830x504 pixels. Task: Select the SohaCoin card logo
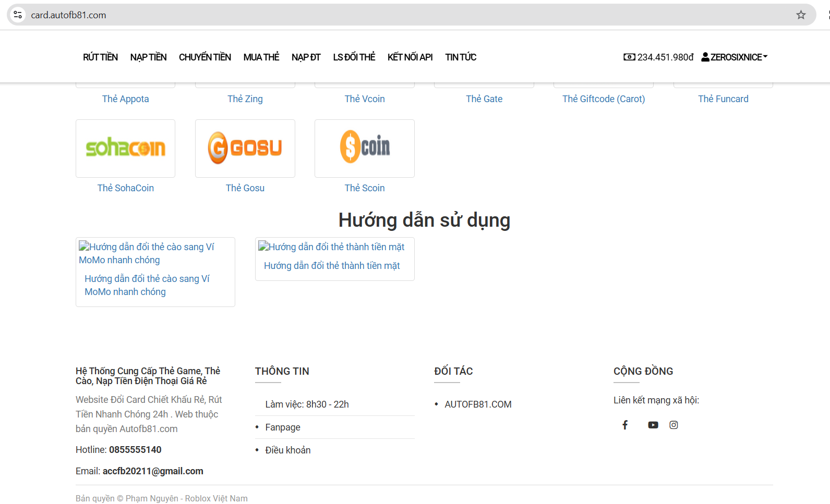[125, 149]
